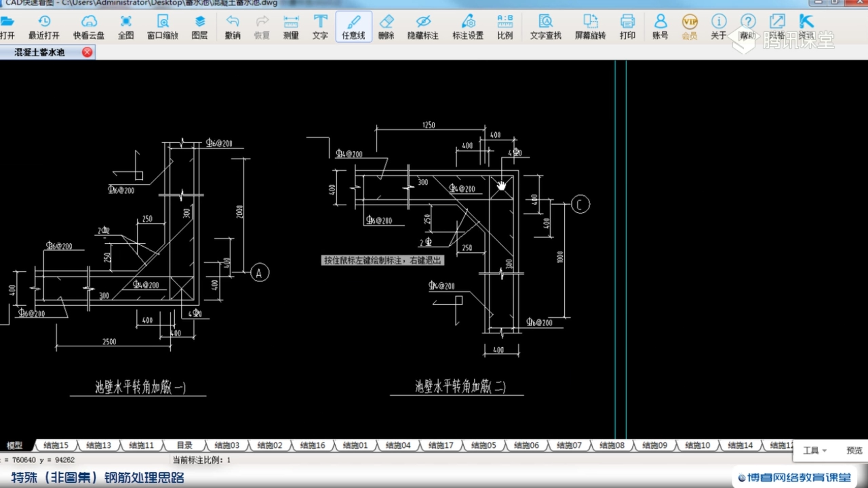This screenshot has height=488, width=868.
Task: Click the 屏幕旋转 (Screen Rotate) icon
Action: [x=590, y=26]
